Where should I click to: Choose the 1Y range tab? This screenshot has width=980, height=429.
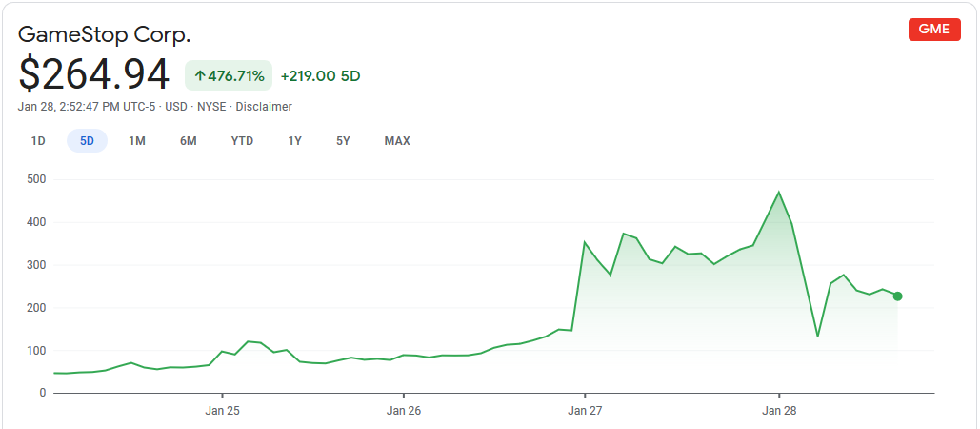click(294, 141)
